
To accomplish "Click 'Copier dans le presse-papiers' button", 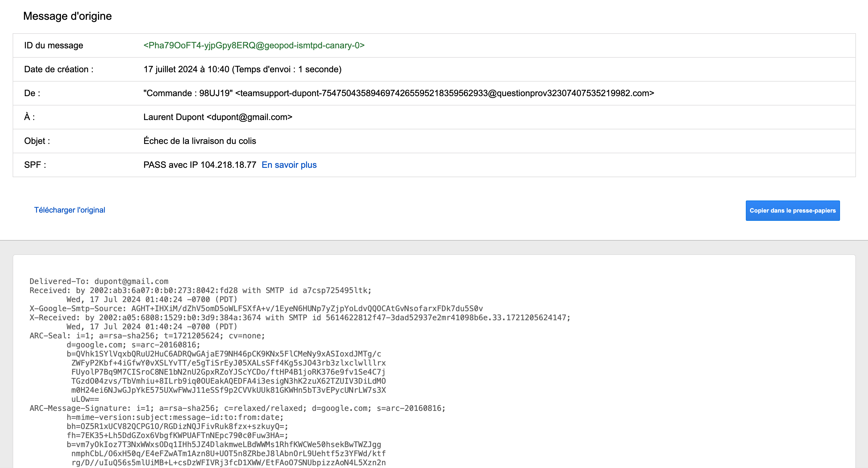I will coord(793,211).
